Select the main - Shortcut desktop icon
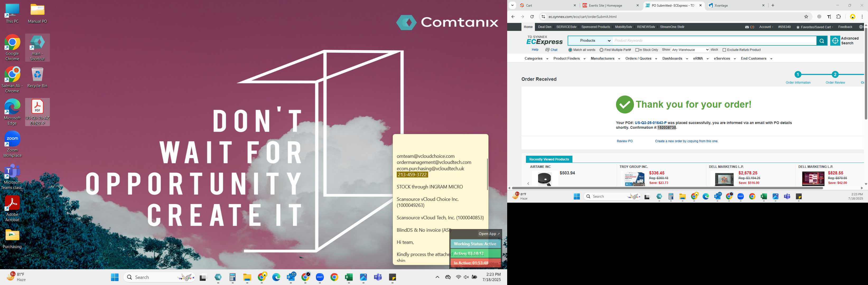This screenshot has height=285, width=868. point(38,47)
